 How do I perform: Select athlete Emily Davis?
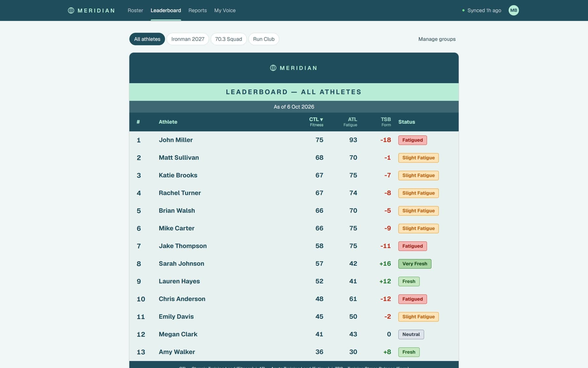(x=176, y=316)
